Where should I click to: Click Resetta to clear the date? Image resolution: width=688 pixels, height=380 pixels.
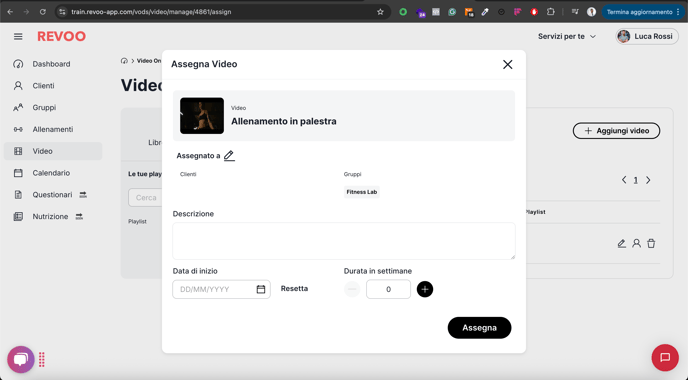(x=294, y=289)
